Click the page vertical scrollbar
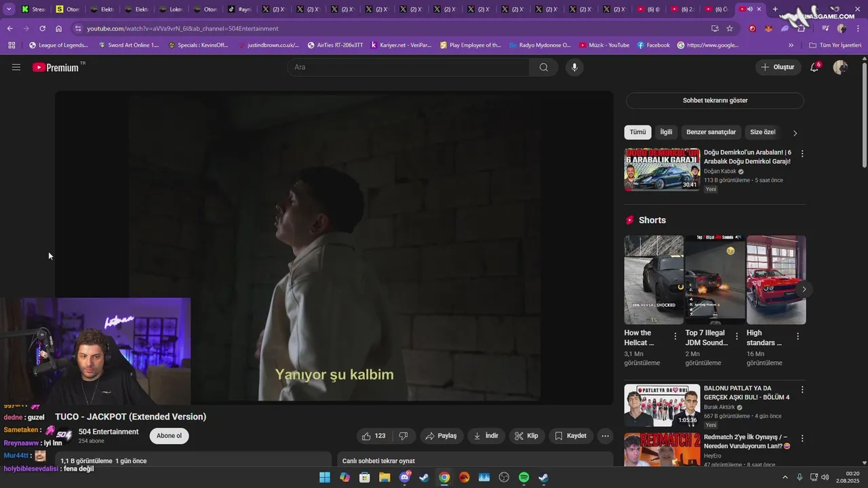Viewport: 868px width, 488px height. 864,115
